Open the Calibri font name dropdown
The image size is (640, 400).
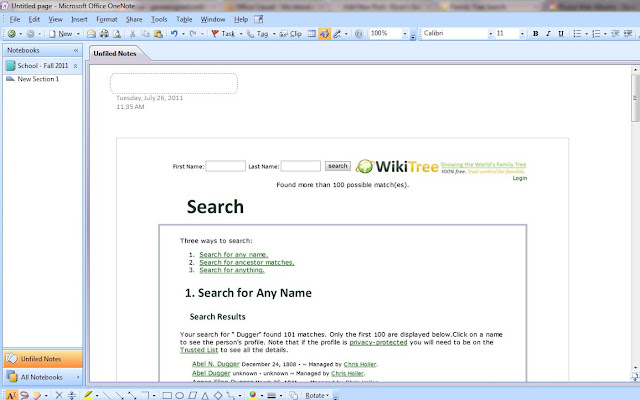(x=491, y=34)
